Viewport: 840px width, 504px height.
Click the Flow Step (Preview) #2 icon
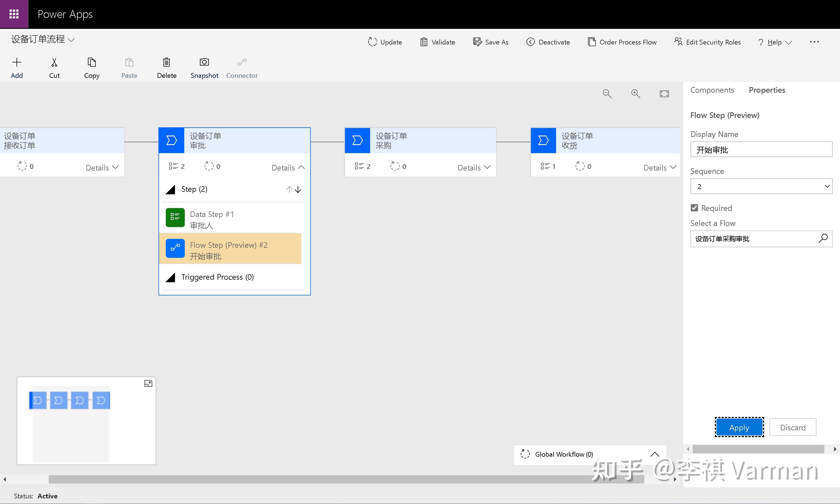[x=175, y=248]
